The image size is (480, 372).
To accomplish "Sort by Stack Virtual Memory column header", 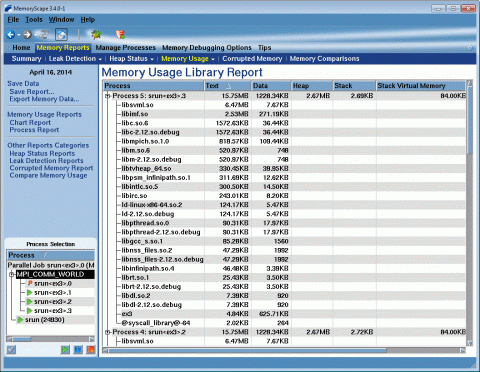I will click(x=421, y=86).
